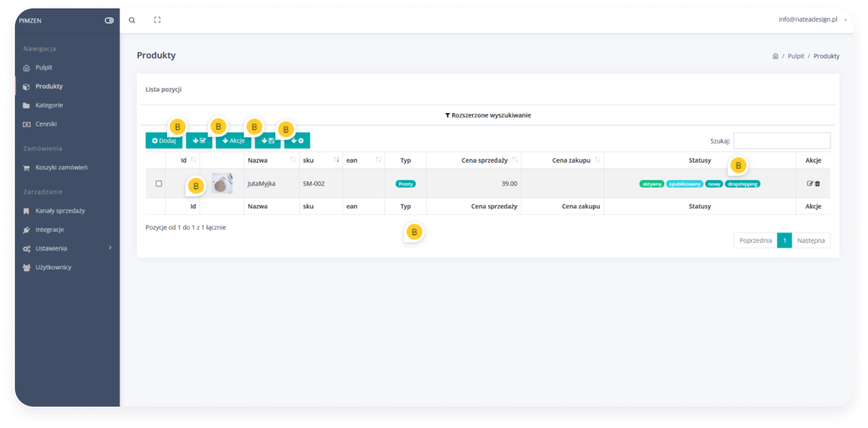Image resolution: width=868 pixels, height=428 pixels.
Task: Click the trash icon to delete JutaMyjka
Action: (x=817, y=184)
